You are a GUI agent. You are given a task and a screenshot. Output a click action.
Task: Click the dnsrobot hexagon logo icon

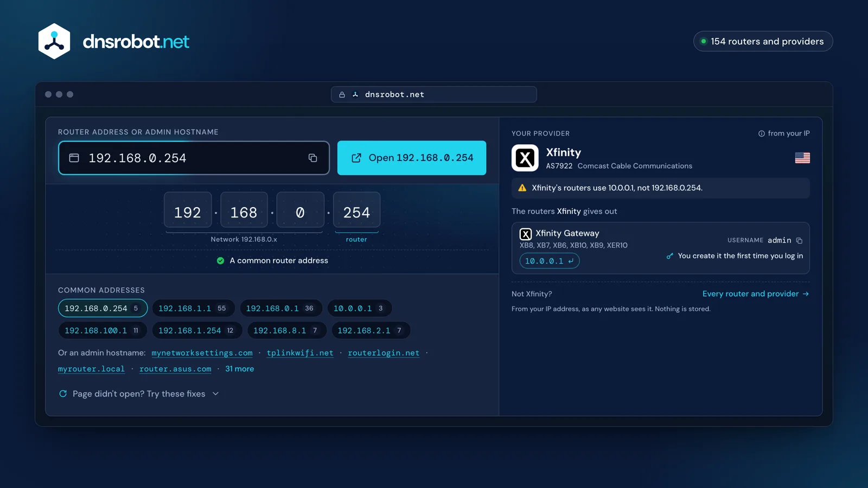tap(54, 41)
